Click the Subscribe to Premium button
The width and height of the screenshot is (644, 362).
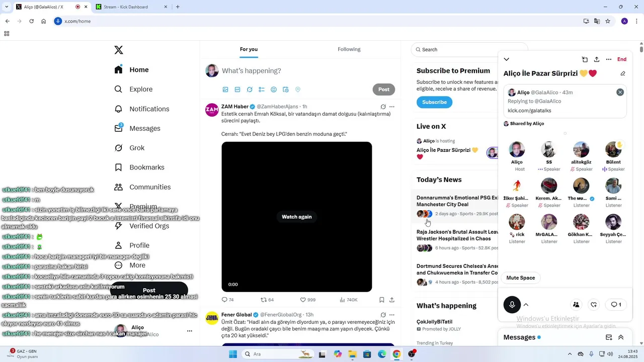[x=434, y=102]
